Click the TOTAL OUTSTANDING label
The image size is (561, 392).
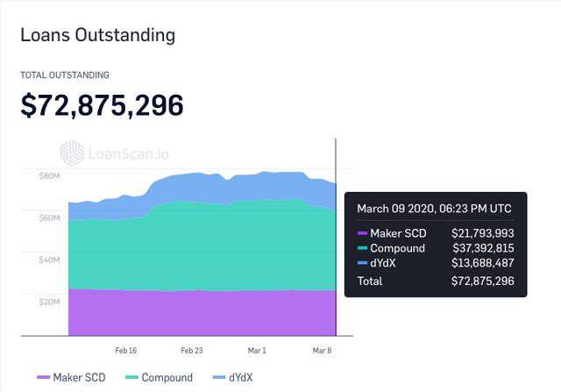click(65, 75)
